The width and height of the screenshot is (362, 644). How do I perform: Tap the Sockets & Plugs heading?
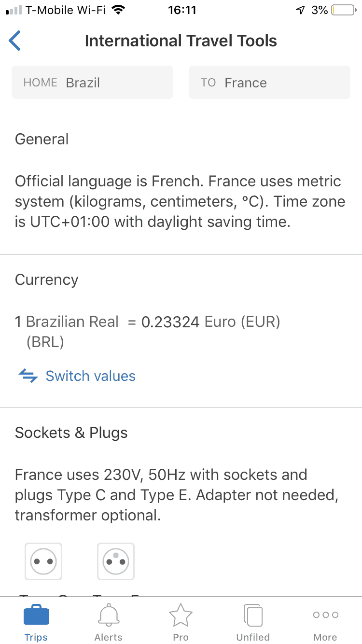point(71,433)
